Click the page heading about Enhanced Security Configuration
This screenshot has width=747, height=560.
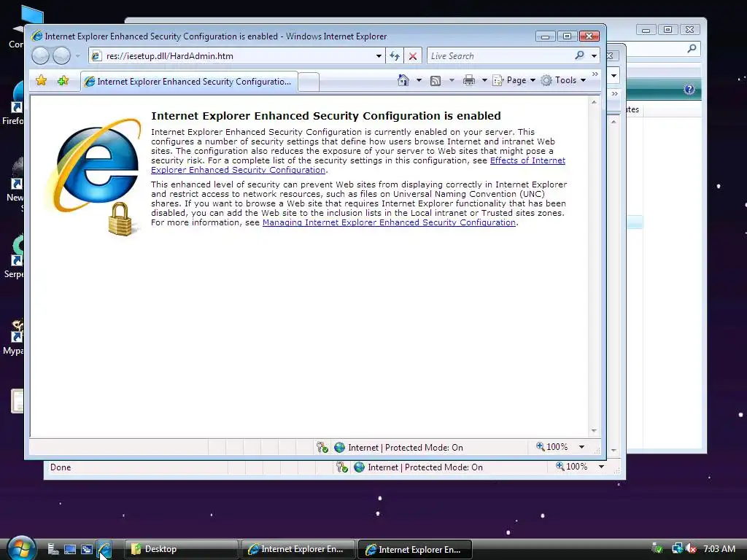click(x=326, y=116)
